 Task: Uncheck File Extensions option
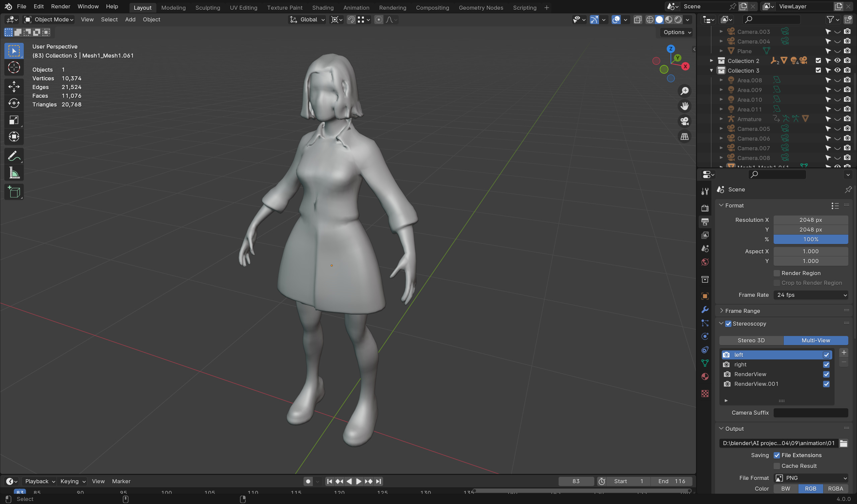(x=776, y=455)
